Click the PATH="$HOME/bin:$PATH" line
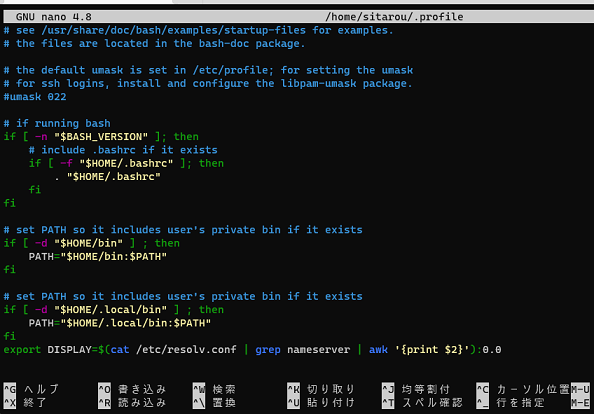Viewport: 594px width, 414px height. click(98, 256)
